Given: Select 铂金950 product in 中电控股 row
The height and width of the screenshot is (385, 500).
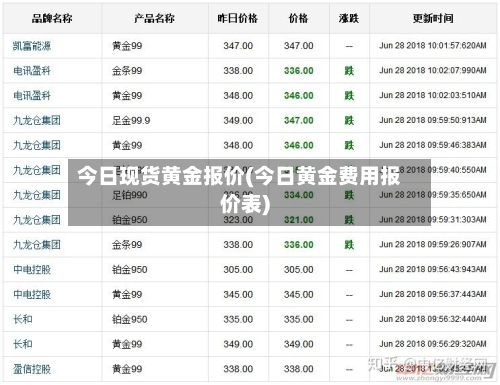Looking at the screenshot, I should pos(130,269).
